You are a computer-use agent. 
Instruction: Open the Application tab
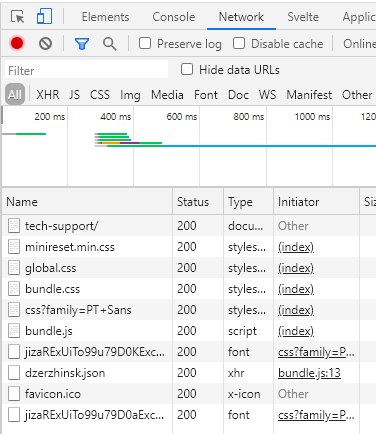tap(359, 17)
